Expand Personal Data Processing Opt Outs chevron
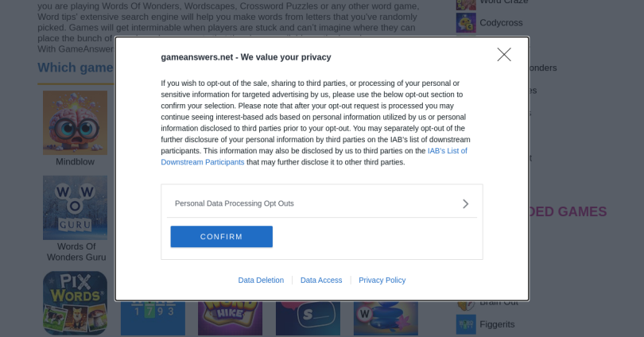The image size is (644, 337). coord(465,203)
